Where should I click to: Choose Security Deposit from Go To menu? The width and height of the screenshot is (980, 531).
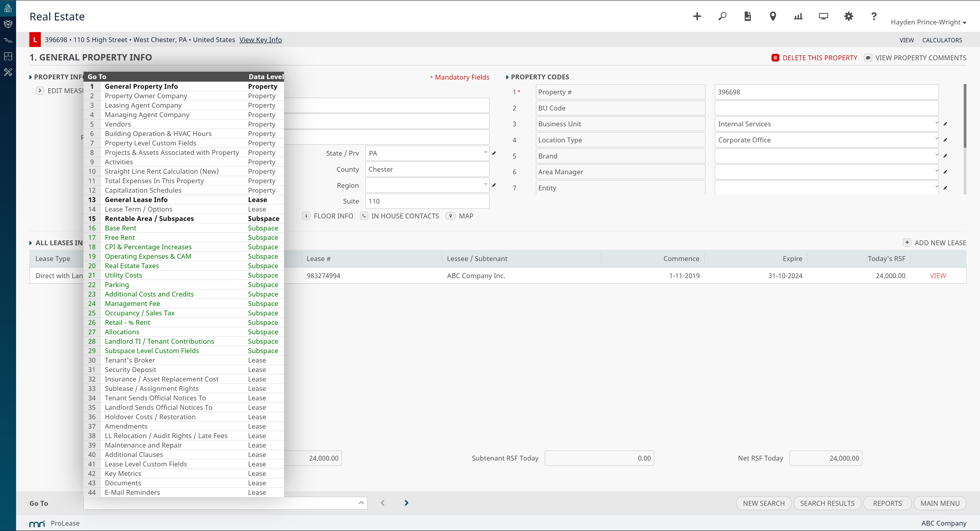[x=130, y=369]
